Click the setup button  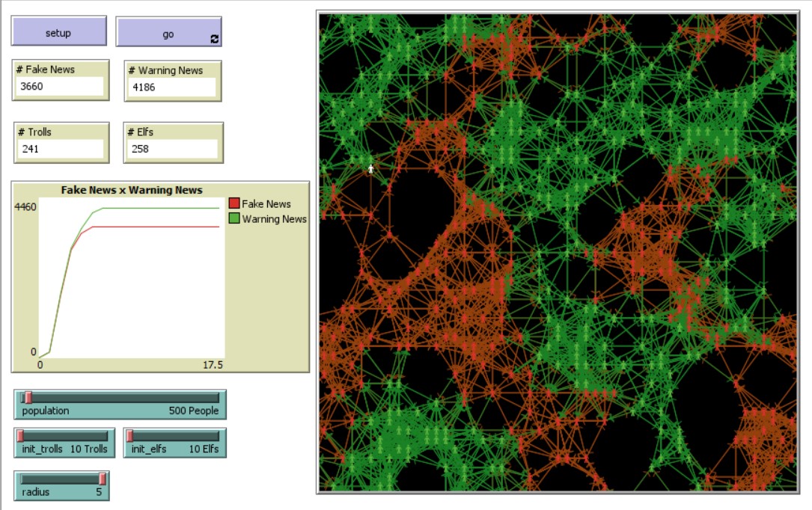[58, 33]
